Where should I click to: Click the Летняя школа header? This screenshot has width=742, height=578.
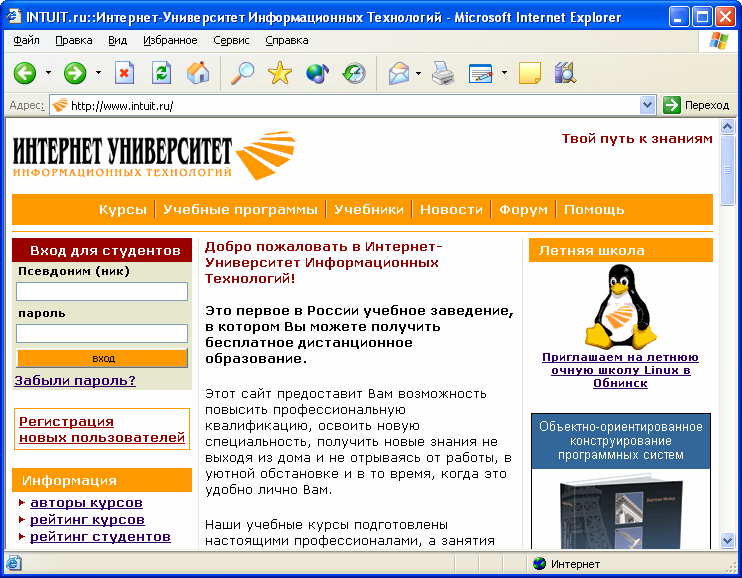pyautogui.click(x=621, y=250)
